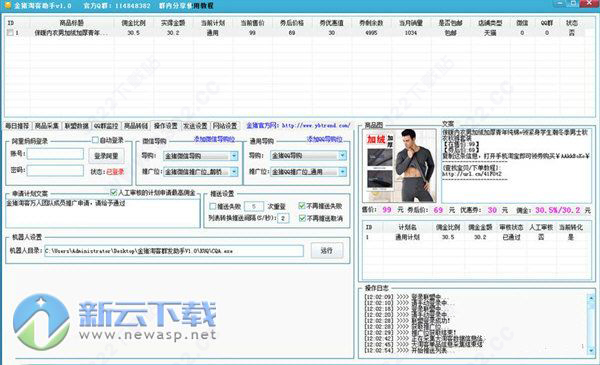Screen dimensions: 600x365
Task: Click the 运行 run button
Action: [326, 251]
